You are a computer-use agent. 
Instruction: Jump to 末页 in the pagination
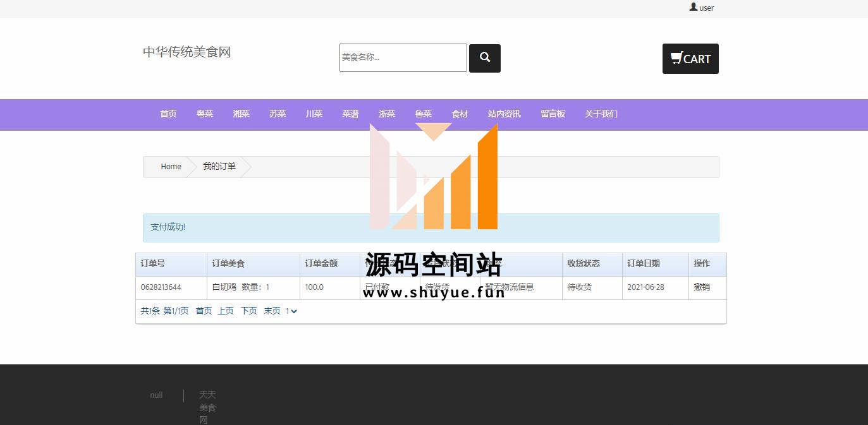(x=272, y=311)
